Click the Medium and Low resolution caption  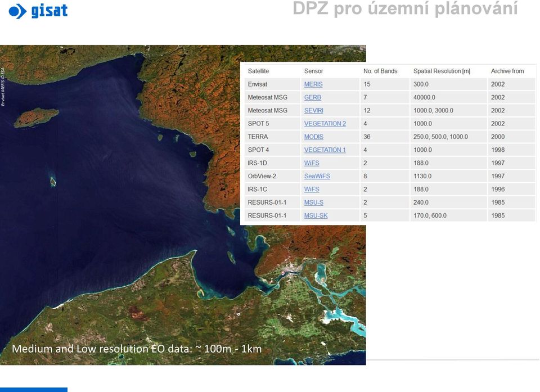[137, 349]
